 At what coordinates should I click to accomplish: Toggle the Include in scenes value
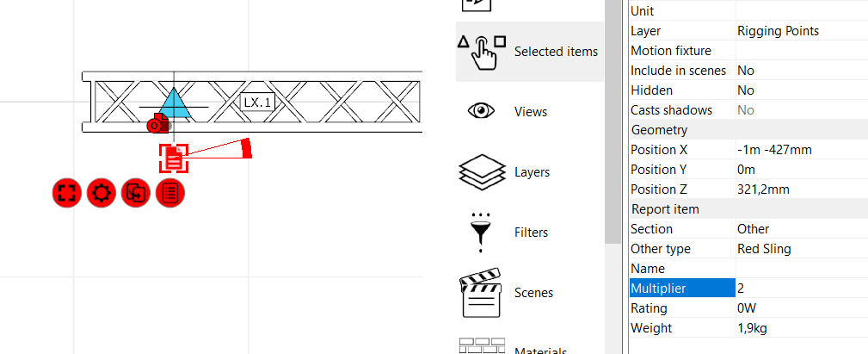pos(800,71)
